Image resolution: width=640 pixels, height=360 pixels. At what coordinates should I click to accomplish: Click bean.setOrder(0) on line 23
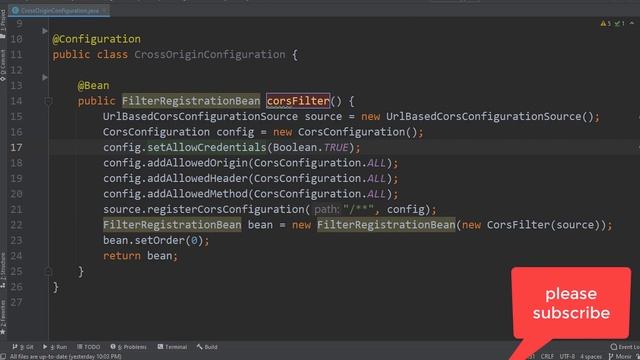pos(156,240)
